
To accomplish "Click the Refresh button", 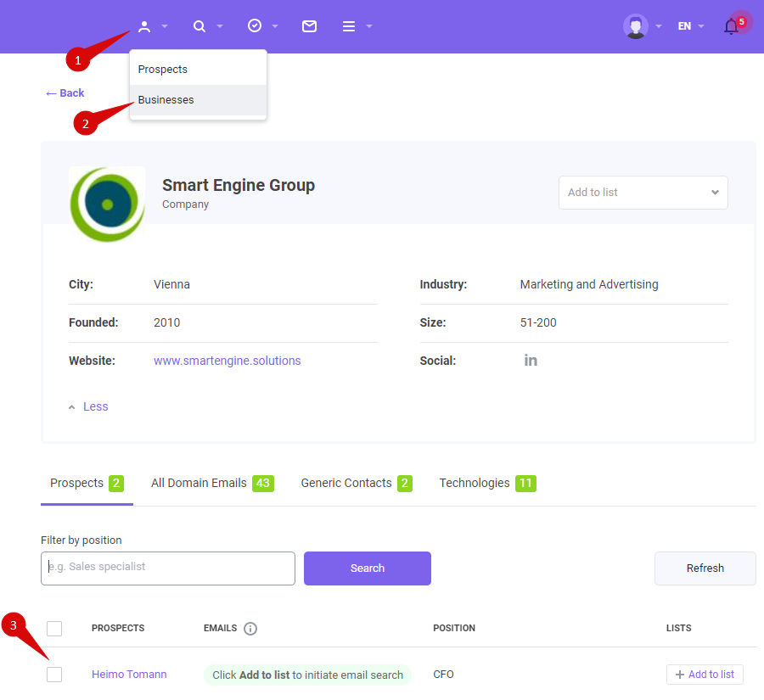I will click(x=705, y=568).
